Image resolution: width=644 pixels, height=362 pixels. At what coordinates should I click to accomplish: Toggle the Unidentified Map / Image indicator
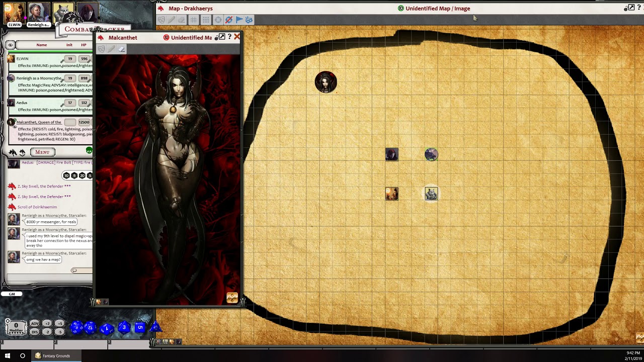click(401, 9)
